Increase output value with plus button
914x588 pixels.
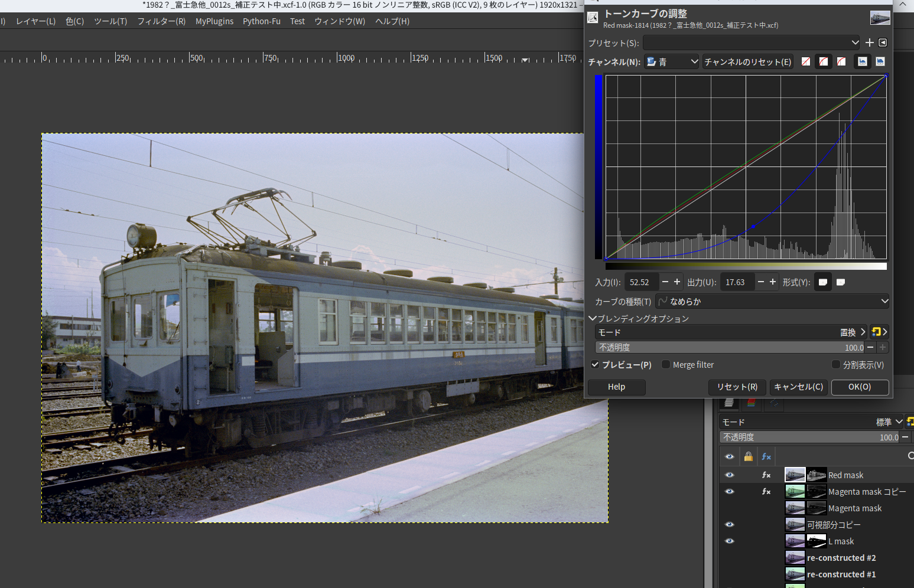[773, 282]
